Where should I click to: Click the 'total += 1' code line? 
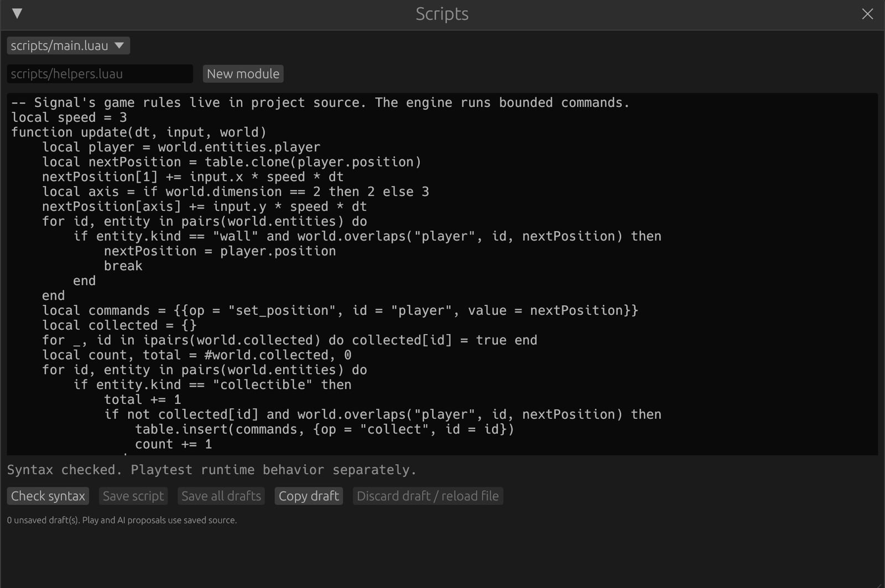point(143,399)
